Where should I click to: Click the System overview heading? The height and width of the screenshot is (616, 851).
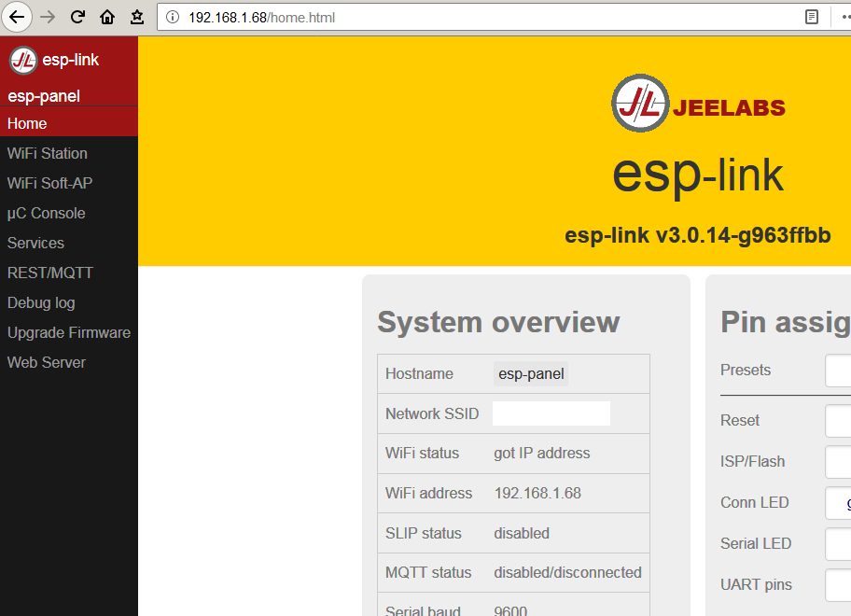(x=498, y=322)
